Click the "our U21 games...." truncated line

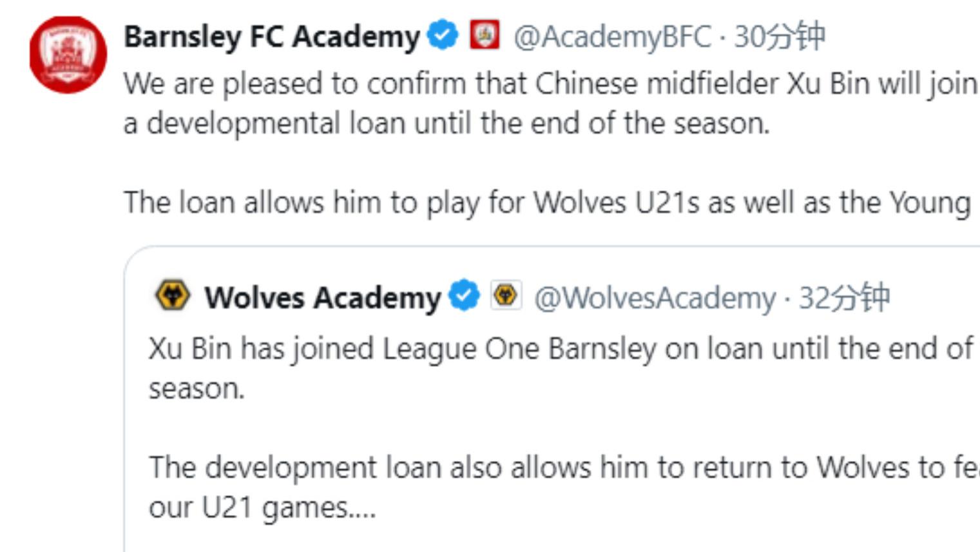tap(262, 508)
